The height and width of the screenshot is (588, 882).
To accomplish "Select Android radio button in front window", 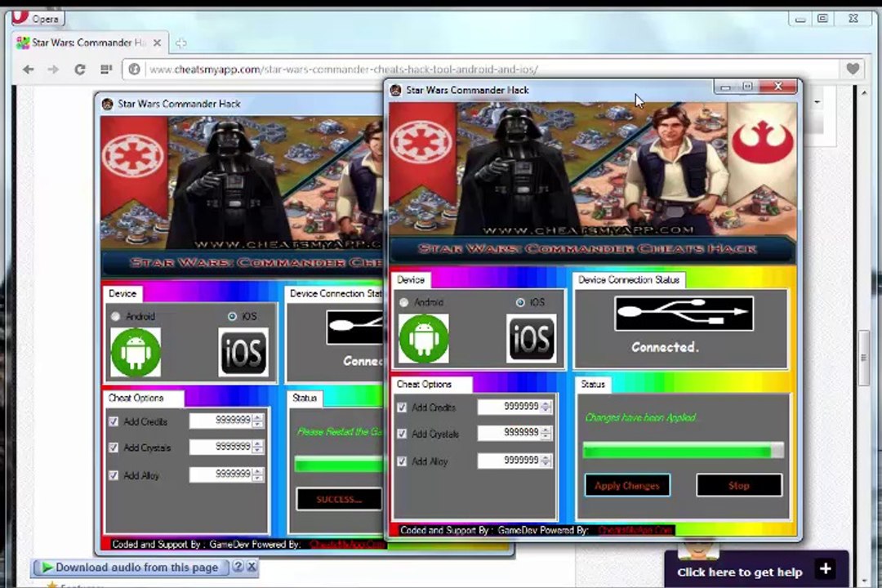I will (404, 303).
